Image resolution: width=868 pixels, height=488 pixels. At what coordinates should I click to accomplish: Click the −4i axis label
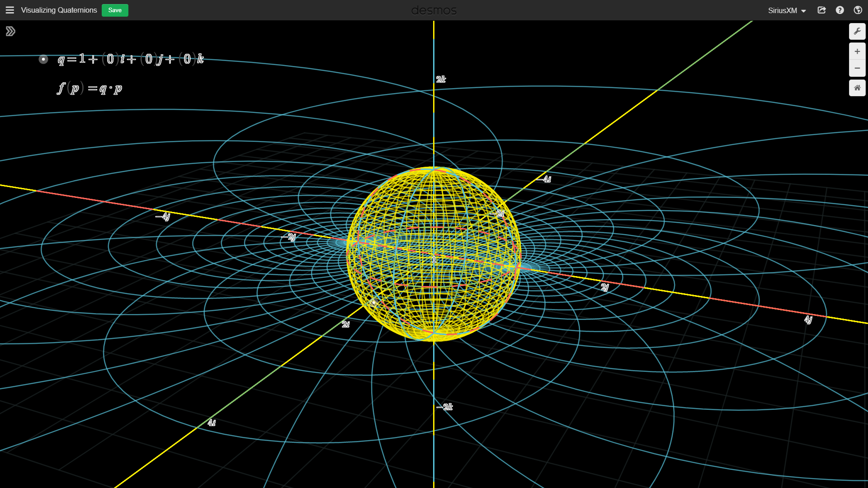coord(544,179)
